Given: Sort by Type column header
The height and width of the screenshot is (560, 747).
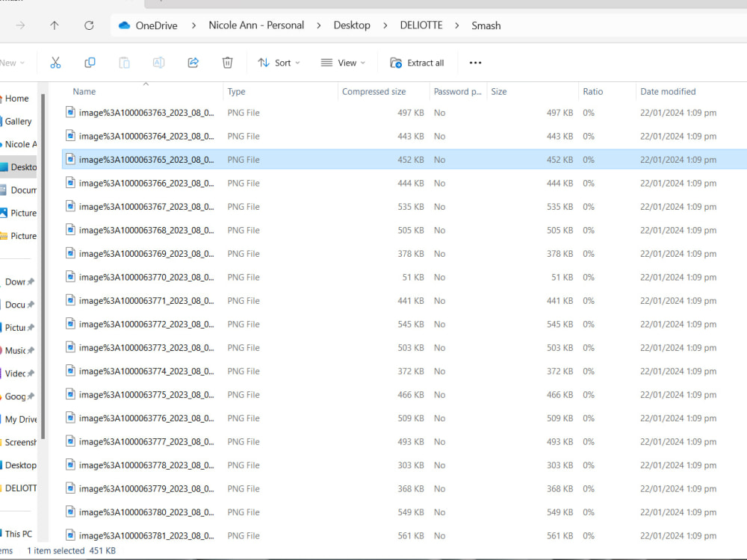Looking at the screenshot, I should point(236,91).
